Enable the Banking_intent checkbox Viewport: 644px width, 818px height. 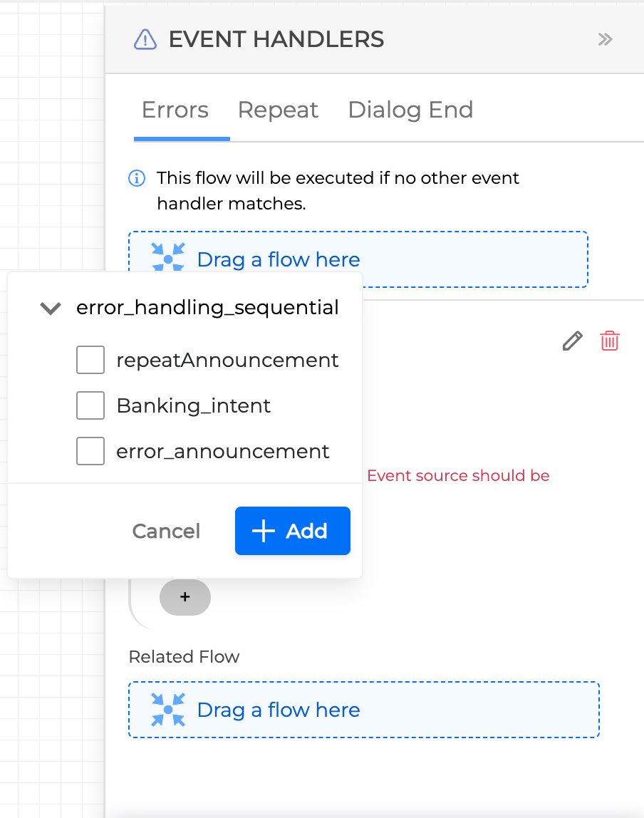[90, 405]
